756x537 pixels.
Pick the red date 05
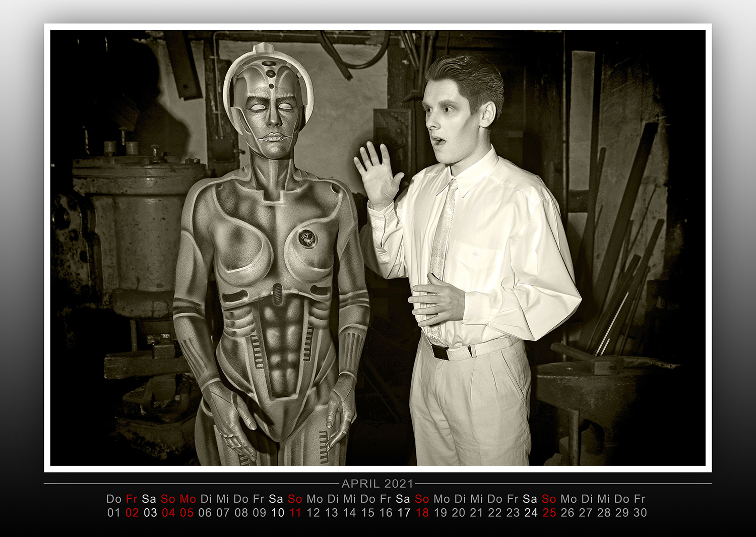[x=186, y=513]
